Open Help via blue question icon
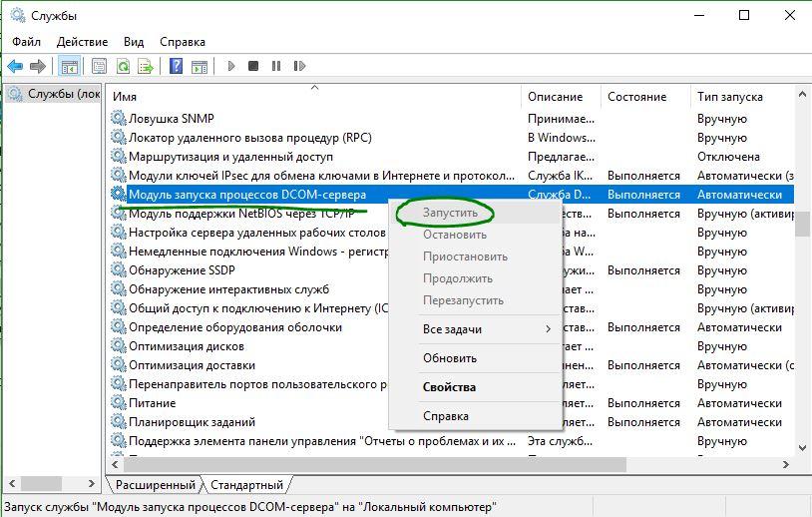Screen dimensions: 812x517 (x=177, y=66)
